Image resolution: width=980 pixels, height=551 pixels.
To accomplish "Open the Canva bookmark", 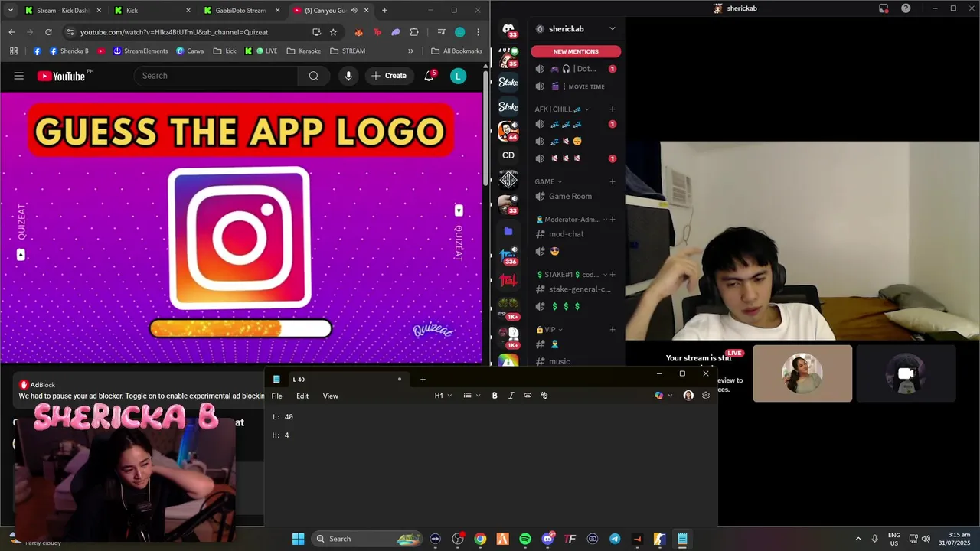I will coord(190,51).
